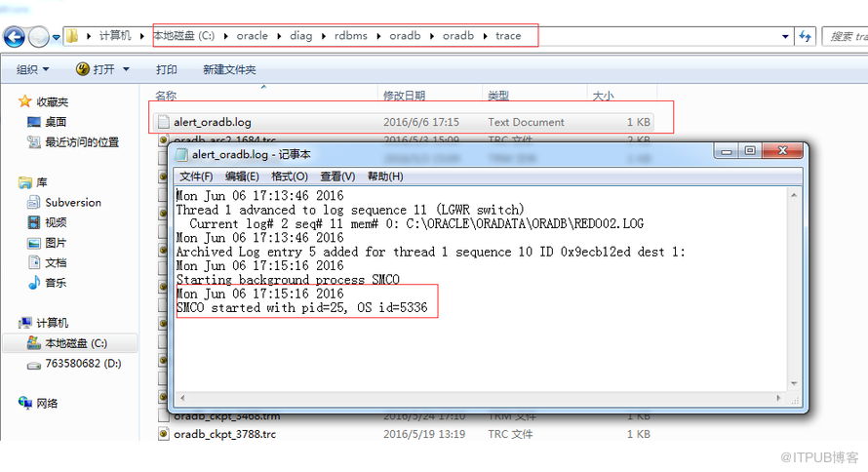Open Notepad 格式(O) menu

click(x=290, y=177)
